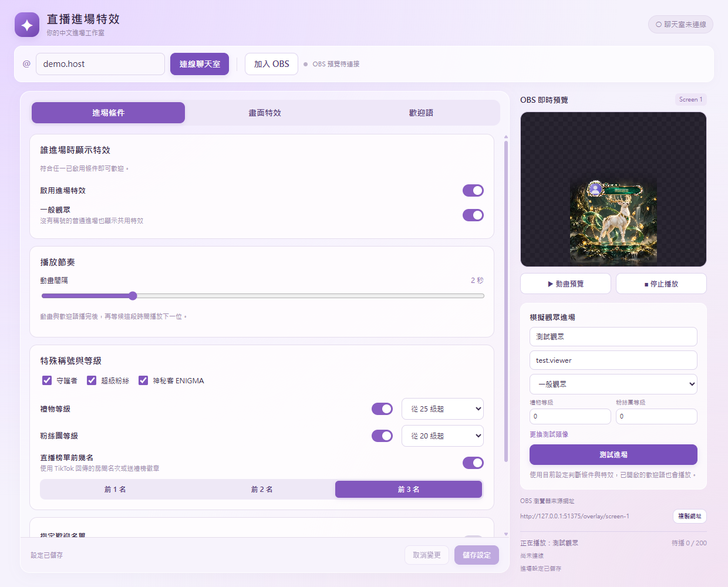Click the Screen 1 badge

click(x=690, y=99)
